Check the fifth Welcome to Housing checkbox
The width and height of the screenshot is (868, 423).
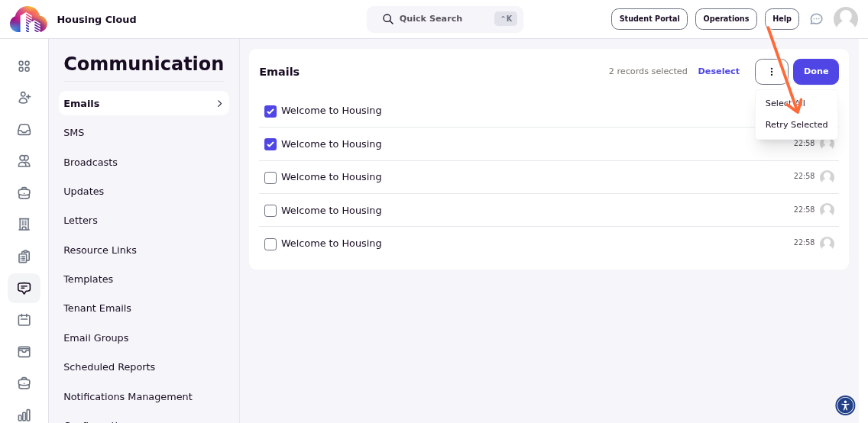(x=270, y=244)
